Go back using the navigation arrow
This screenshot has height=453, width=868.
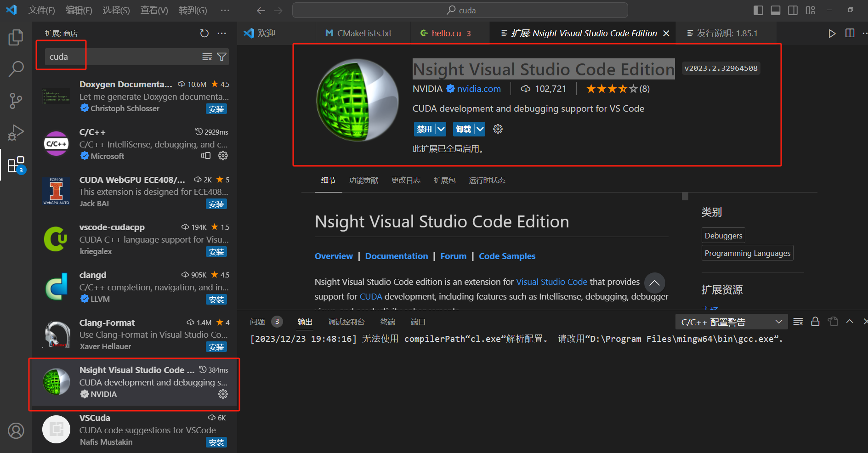pos(261,10)
